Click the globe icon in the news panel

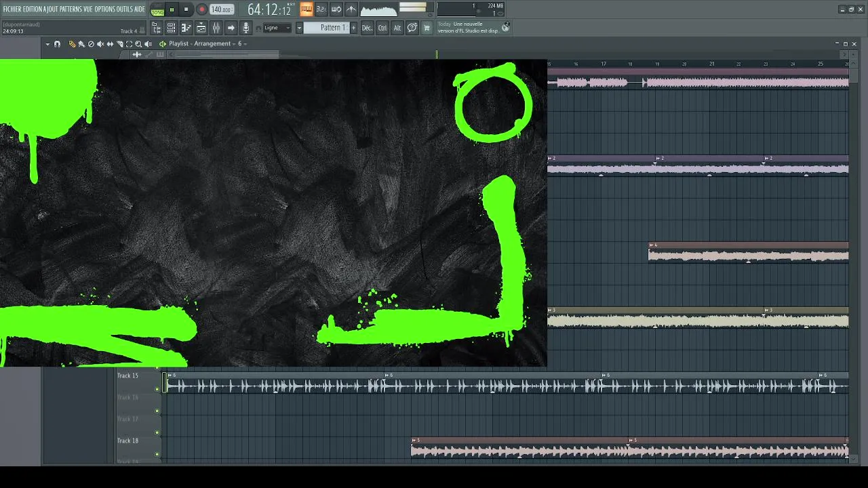coord(505,26)
